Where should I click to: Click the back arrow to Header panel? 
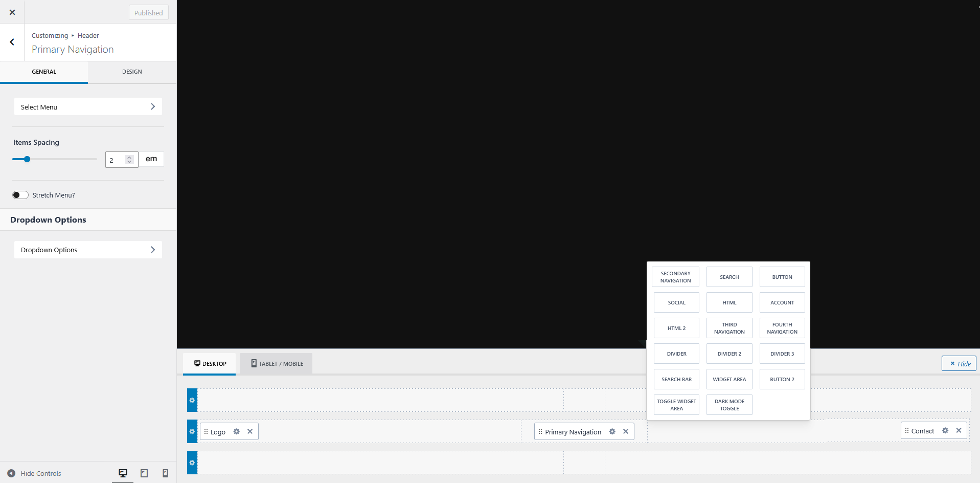click(x=12, y=42)
